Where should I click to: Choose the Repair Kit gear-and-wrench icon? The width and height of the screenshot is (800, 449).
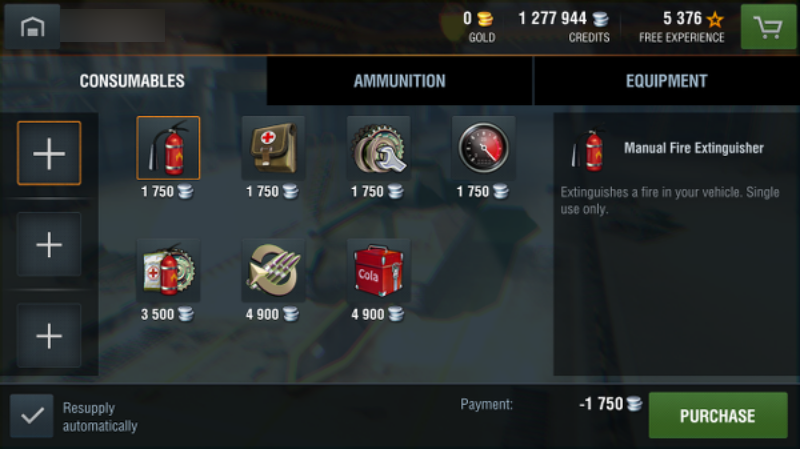(x=379, y=148)
